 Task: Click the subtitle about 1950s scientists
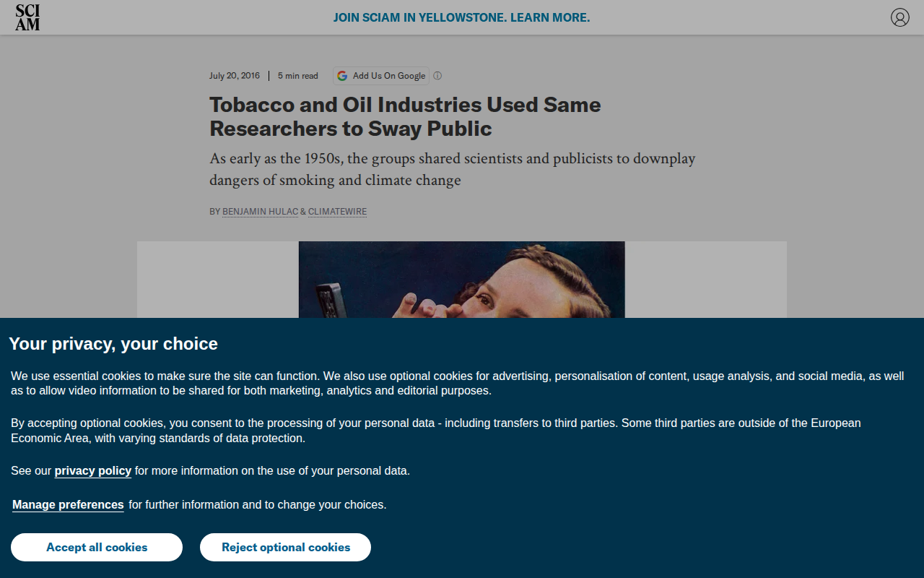(453, 169)
